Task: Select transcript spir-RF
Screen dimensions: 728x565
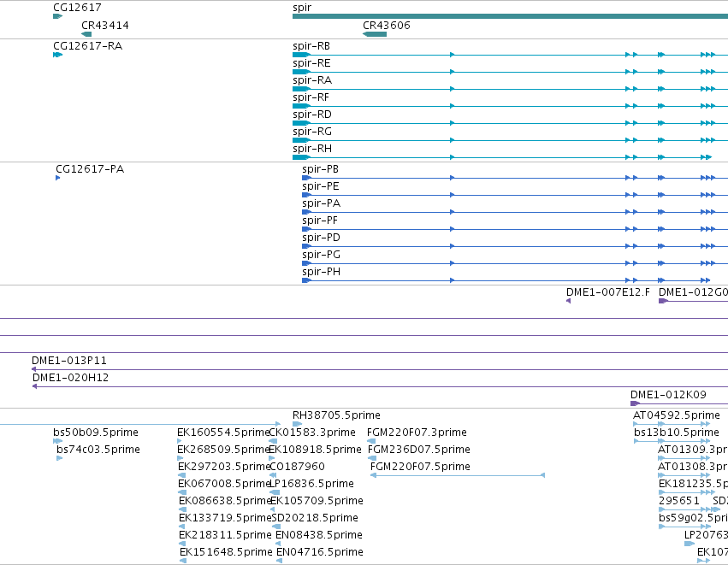Action: [x=311, y=97]
